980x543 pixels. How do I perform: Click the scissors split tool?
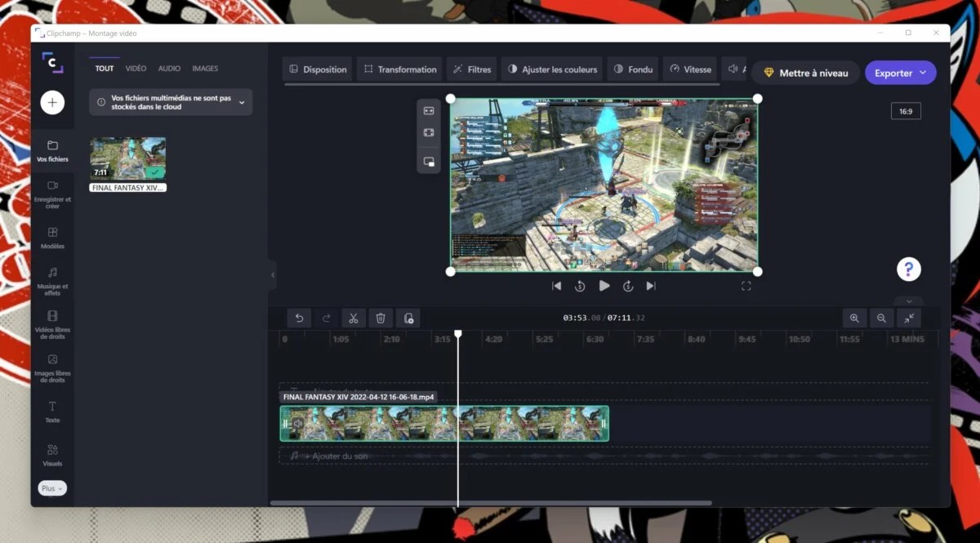pyautogui.click(x=353, y=318)
